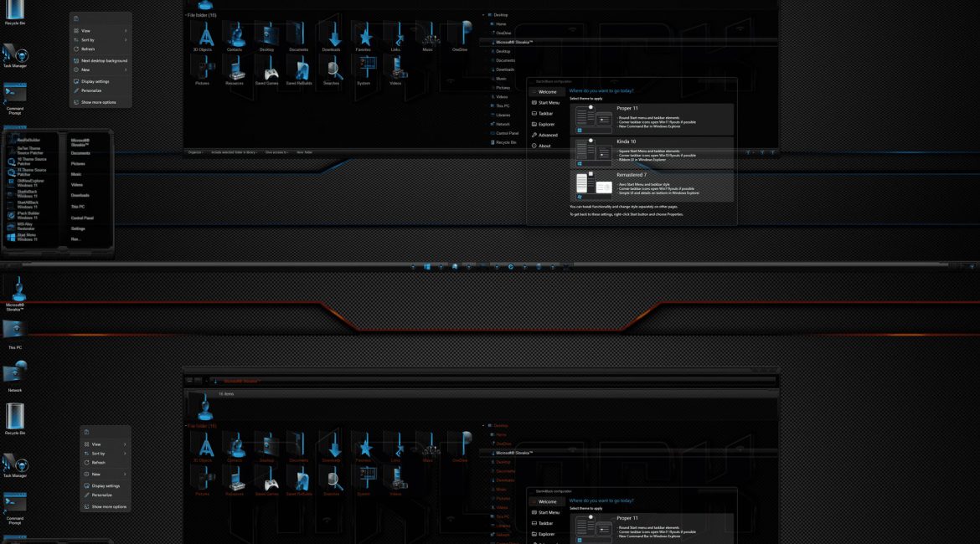This screenshot has height=544, width=980.
Task: Open the Recycle Bin desktop icon
Action: click(x=13, y=13)
